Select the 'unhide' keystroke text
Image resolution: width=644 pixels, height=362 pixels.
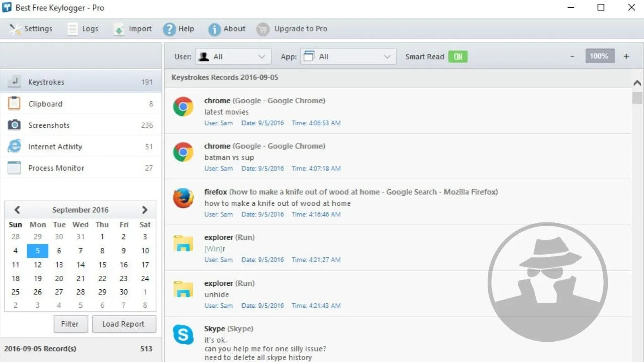tap(217, 295)
